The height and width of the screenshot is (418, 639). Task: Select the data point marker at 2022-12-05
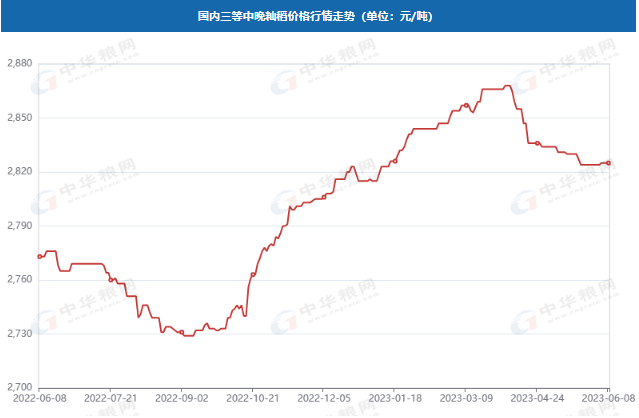[324, 197]
